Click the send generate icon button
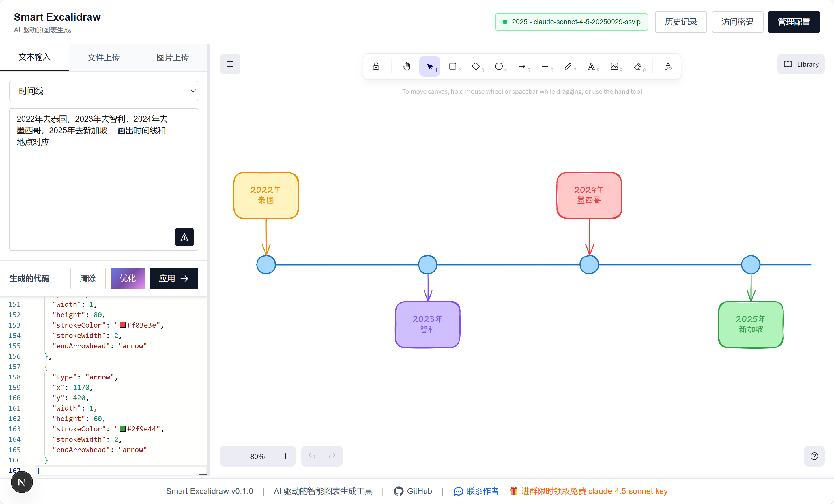 coord(184,237)
